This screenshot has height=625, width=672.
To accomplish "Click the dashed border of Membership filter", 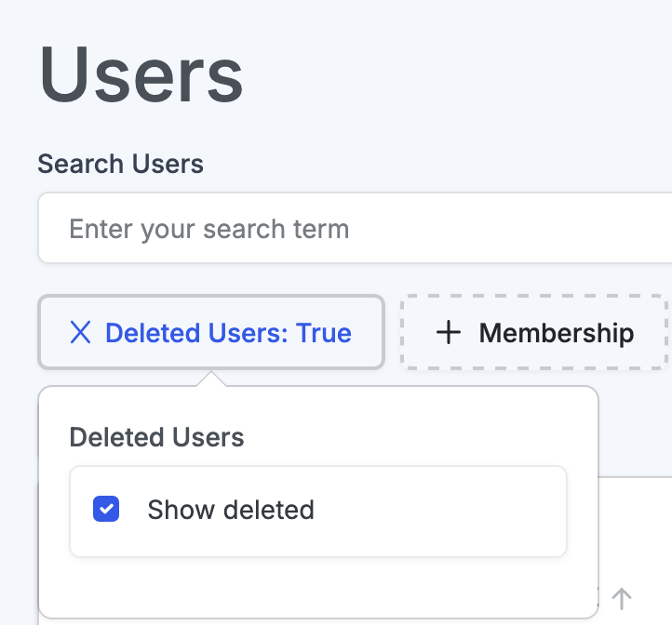I will pyautogui.click(x=534, y=298).
